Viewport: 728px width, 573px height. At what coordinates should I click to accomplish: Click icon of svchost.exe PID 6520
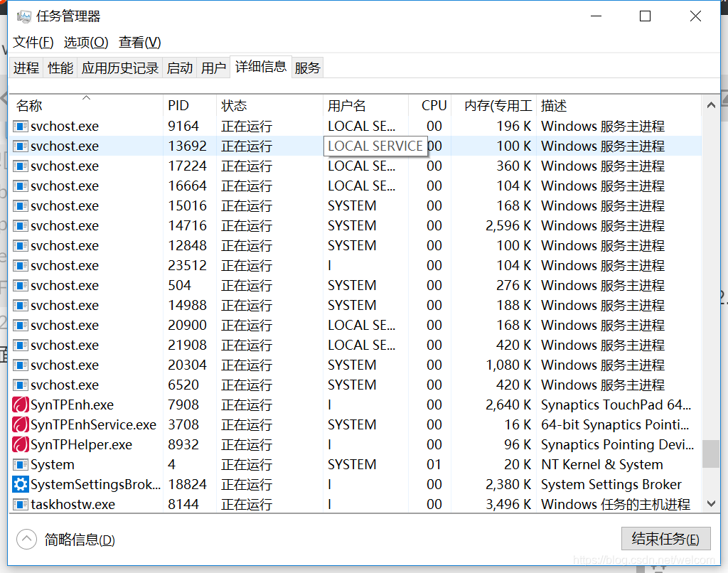[x=21, y=385]
